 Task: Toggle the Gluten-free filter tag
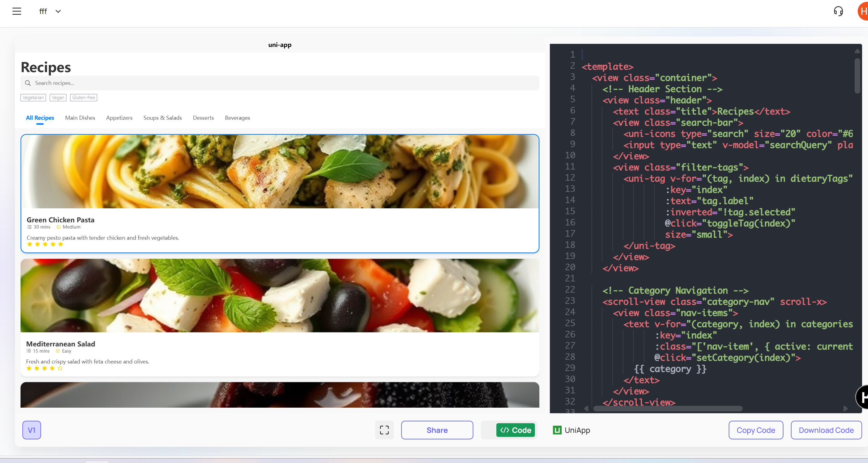[x=84, y=98]
